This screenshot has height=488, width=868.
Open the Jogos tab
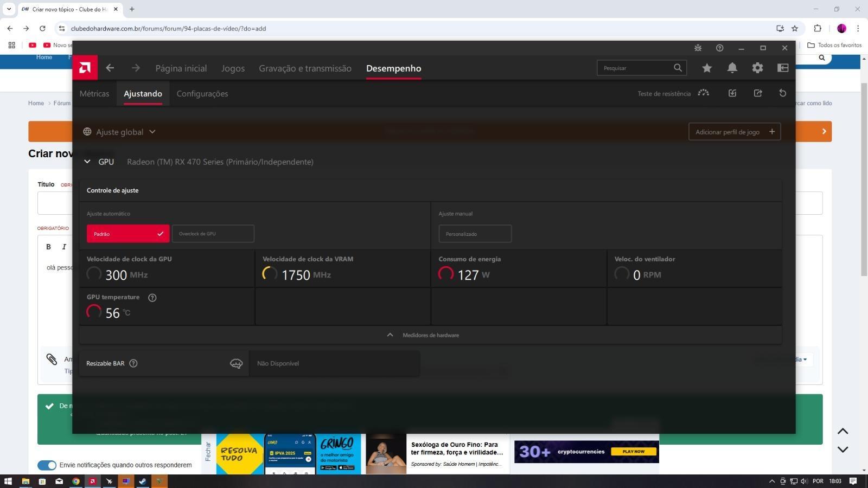coord(233,68)
